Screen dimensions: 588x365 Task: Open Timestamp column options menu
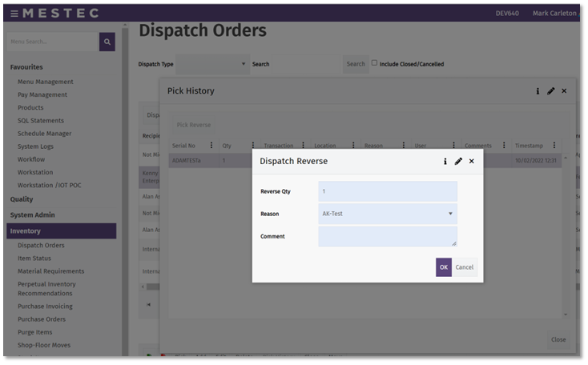pos(554,145)
